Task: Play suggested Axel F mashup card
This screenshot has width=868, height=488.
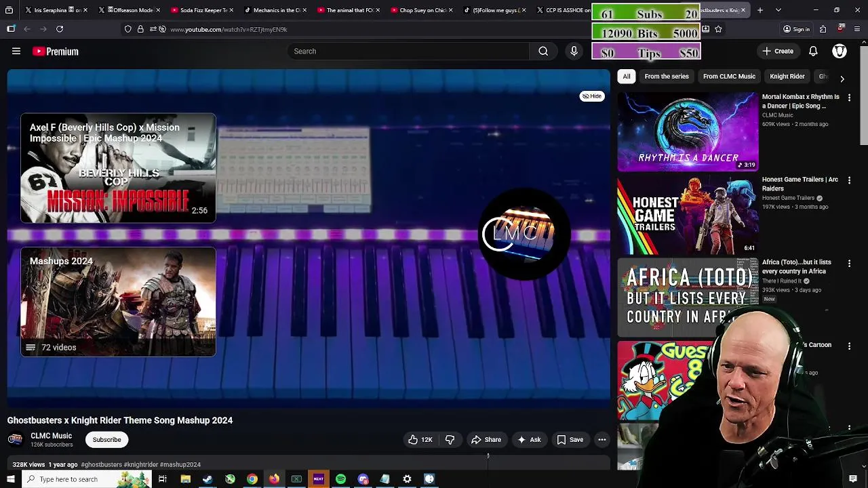Action: tap(118, 168)
